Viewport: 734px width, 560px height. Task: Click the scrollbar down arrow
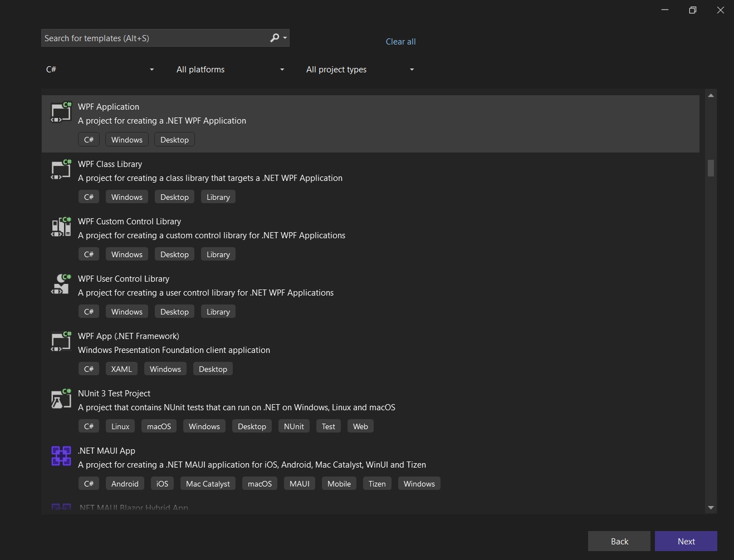pyautogui.click(x=711, y=508)
